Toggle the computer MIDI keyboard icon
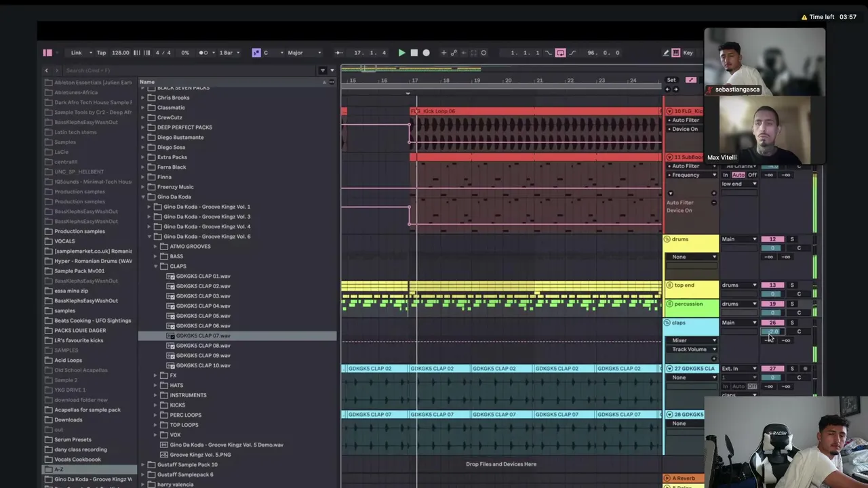Image resolution: width=868 pixels, height=488 pixels. pyautogui.click(x=677, y=53)
